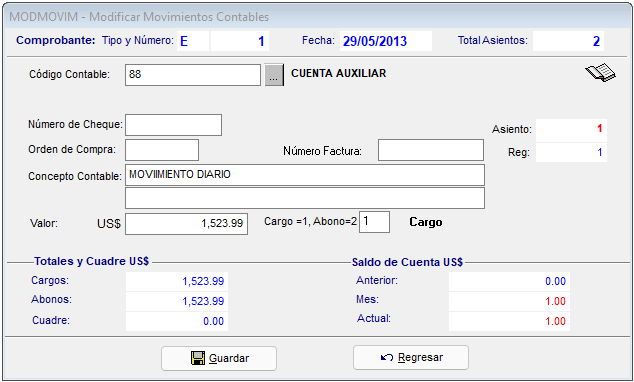Click the 'Saldo de Cuenta US$' heading
The height and width of the screenshot is (382, 634).
pos(407,262)
